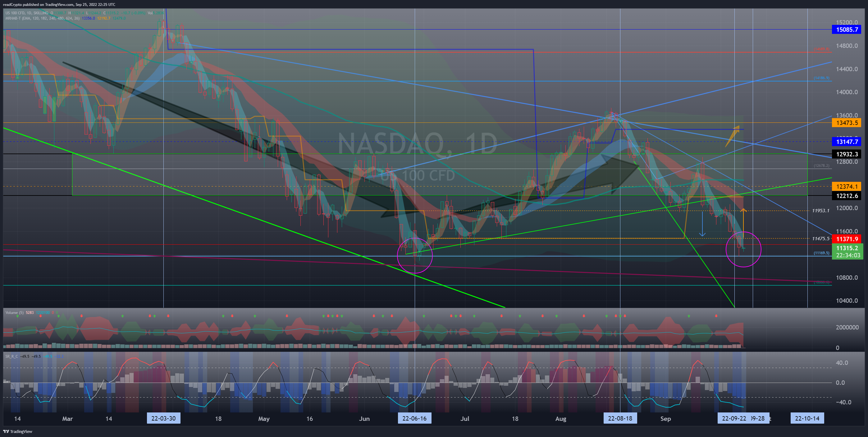Click the Sep label on time axis
This screenshot has width=868, height=437.
point(665,419)
